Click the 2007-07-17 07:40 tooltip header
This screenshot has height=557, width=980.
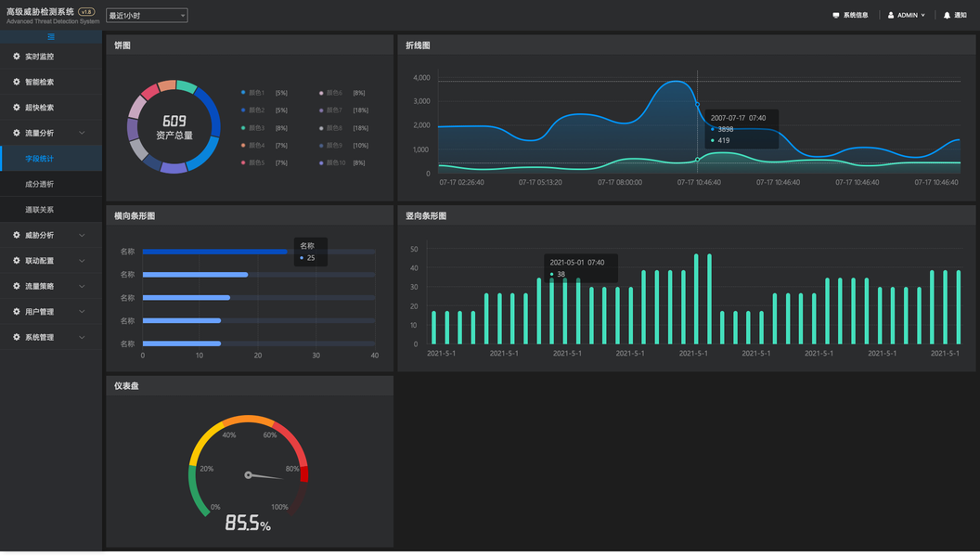point(738,118)
